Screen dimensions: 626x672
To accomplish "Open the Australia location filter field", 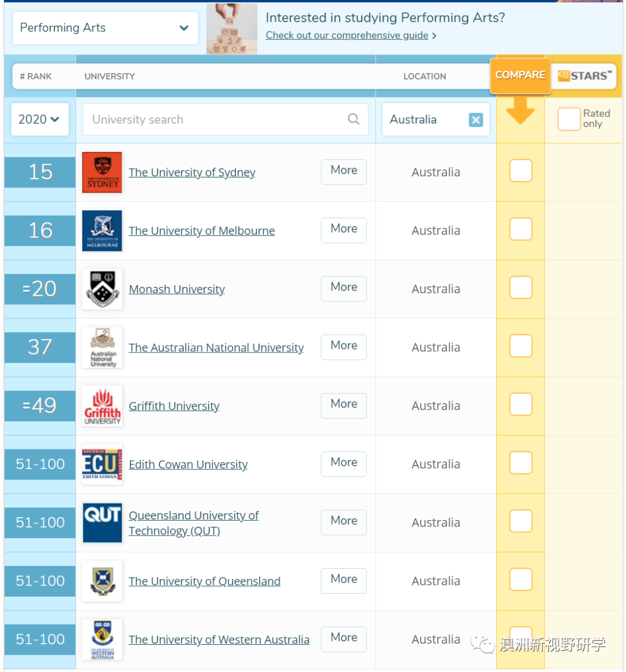I will pyautogui.click(x=436, y=119).
